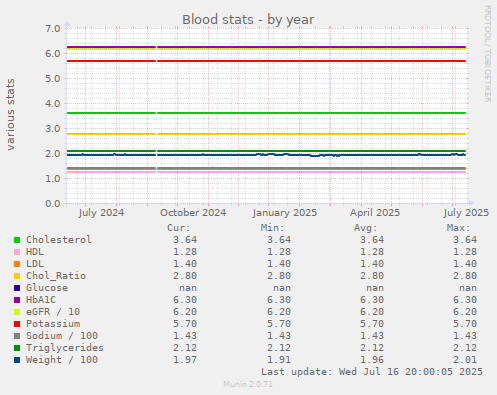Click the 'Potassium' legend label

[x=53, y=324]
